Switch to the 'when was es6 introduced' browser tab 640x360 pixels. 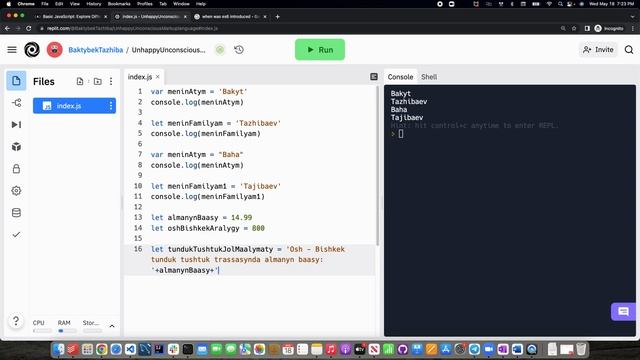pyautogui.click(x=231, y=17)
